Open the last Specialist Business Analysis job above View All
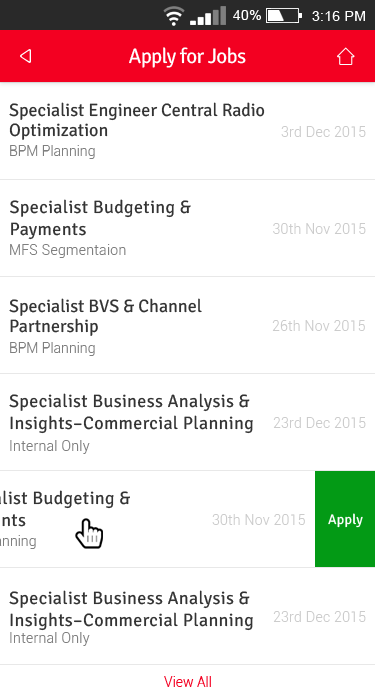Image resolution: width=375 pixels, height=697 pixels. (188, 616)
